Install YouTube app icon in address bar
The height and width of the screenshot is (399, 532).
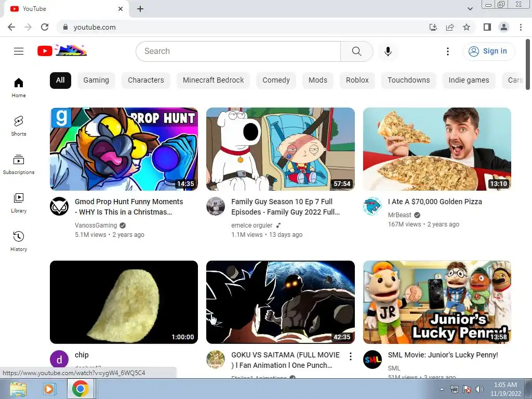(x=433, y=27)
